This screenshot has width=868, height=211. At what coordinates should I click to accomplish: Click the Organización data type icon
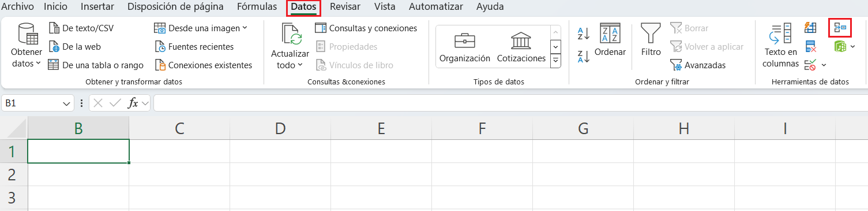tap(465, 42)
